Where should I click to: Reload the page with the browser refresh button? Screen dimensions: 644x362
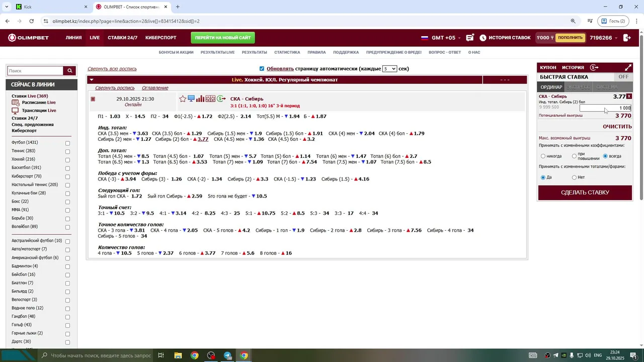[31, 21]
